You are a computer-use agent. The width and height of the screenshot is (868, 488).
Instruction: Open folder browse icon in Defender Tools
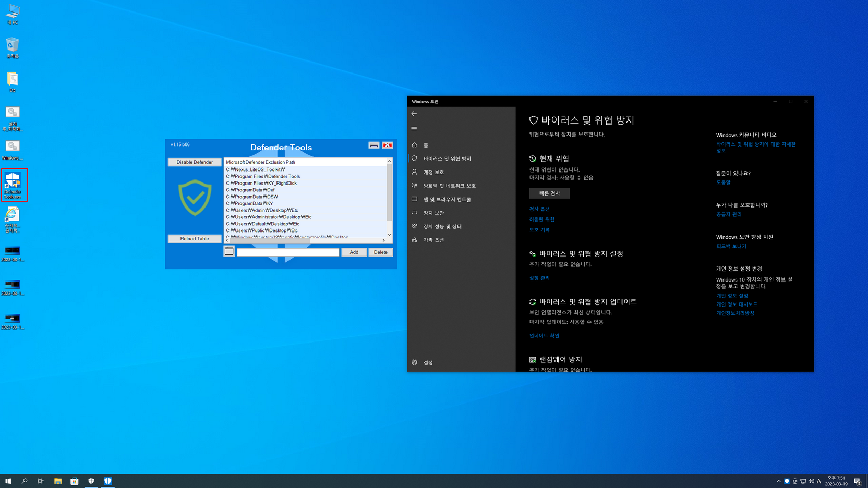(x=229, y=251)
